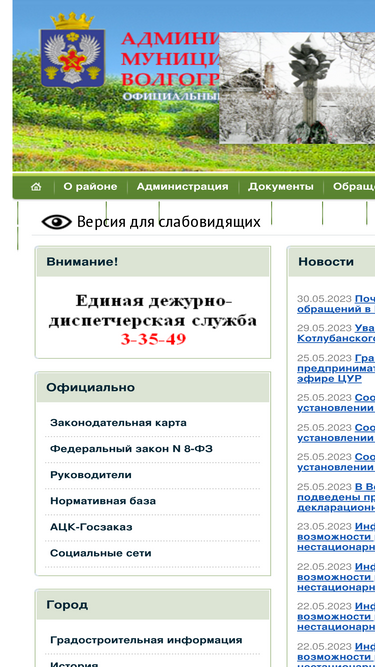Viewport: 375px width, 667px height.
Task: Open the 'Документы' menu
Action: click(281, 187)
